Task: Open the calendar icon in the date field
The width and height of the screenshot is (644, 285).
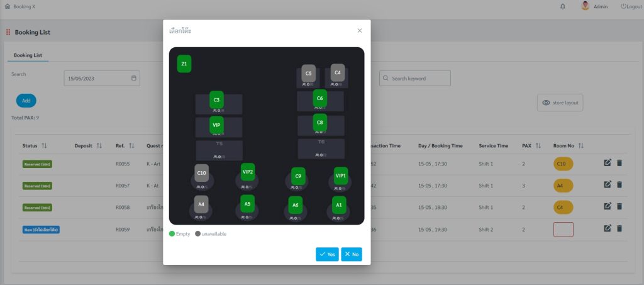Action: pos(134,78)
